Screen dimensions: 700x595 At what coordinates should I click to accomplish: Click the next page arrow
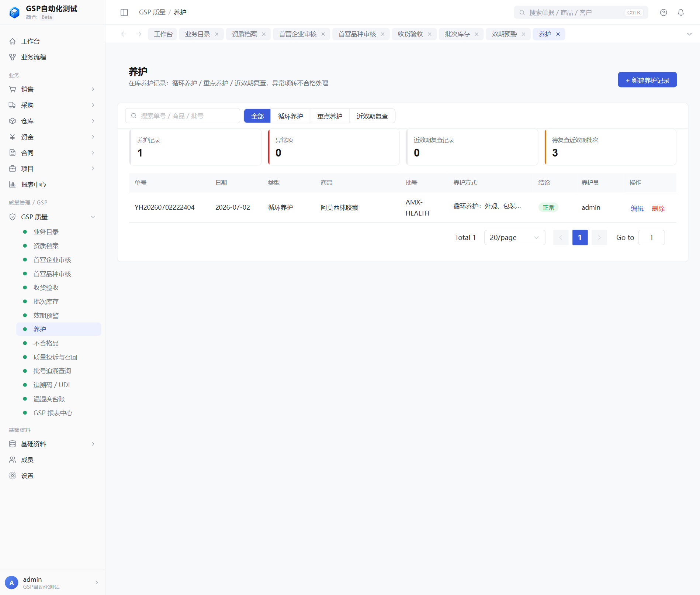click(x=599, y=237)
